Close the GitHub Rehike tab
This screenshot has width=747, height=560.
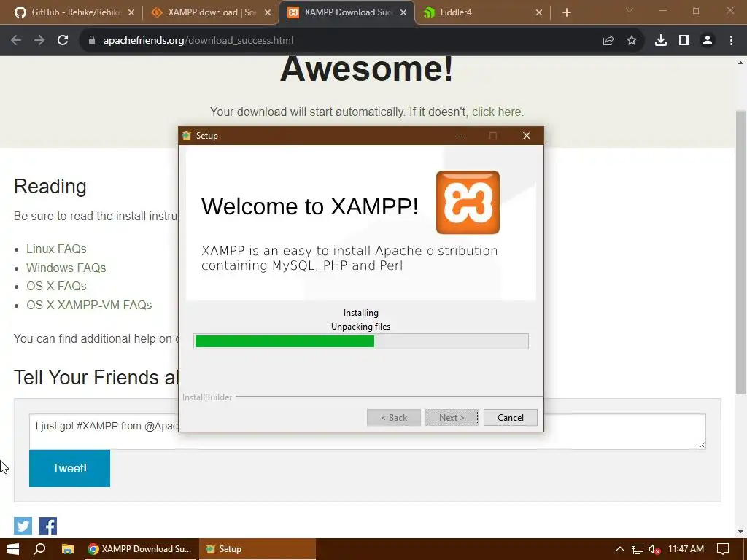[131, 12]
